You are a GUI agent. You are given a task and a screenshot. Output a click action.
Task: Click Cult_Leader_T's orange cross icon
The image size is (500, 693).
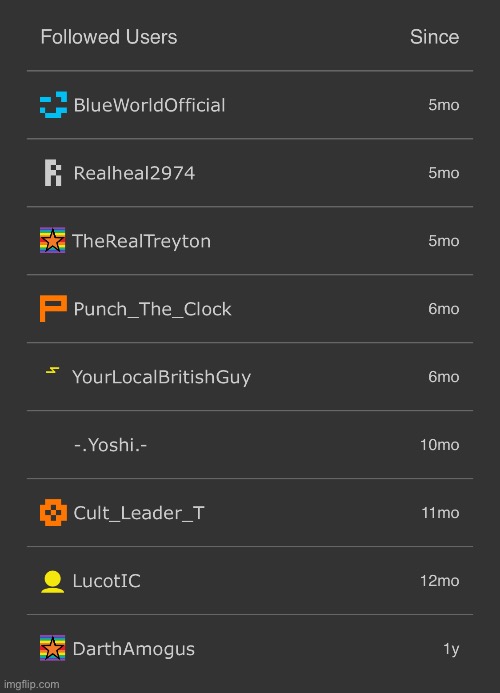click(53, 513)
